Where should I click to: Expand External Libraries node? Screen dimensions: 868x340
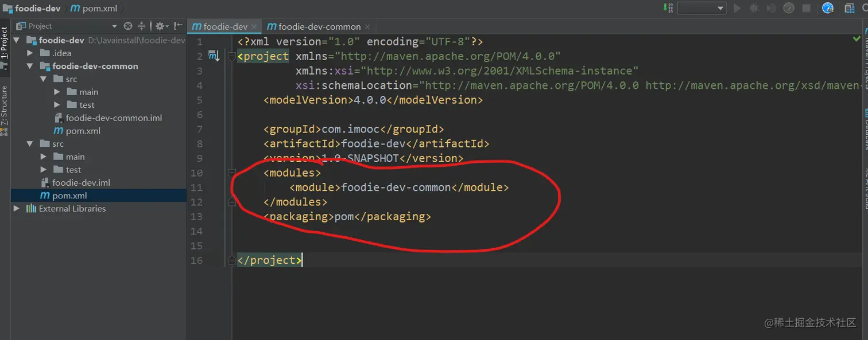(16, 209)
